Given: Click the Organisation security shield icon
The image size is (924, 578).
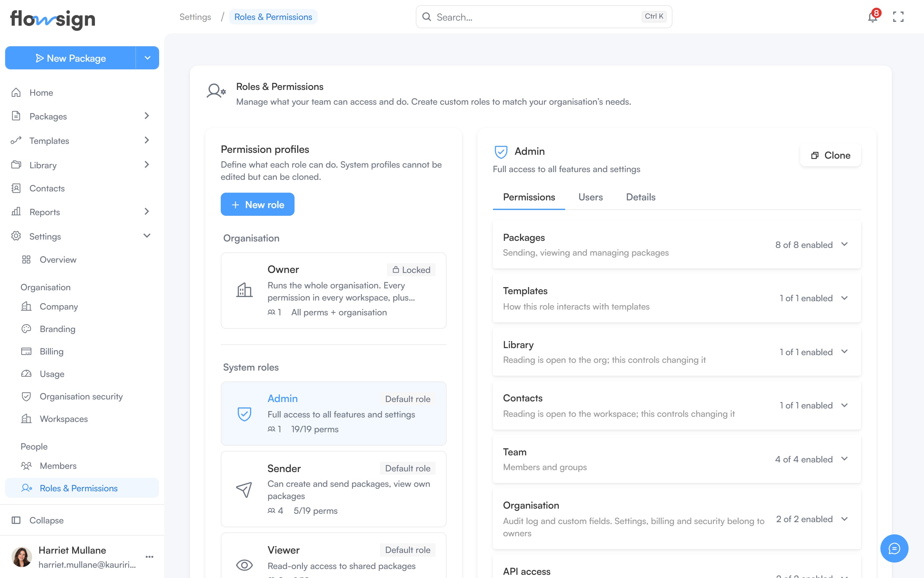Looking at the screenshot, I should point(26,397).
